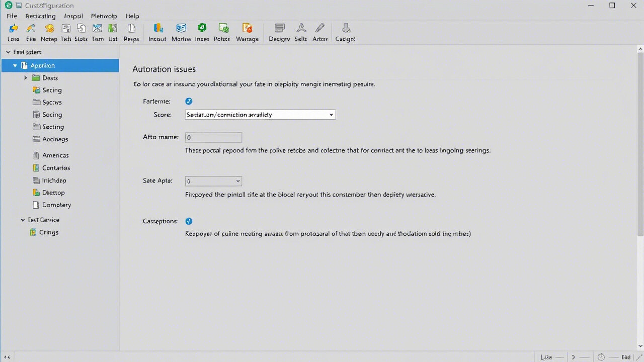644x362 pixels.
Task: Select the Spcrvs tree item
Action: (x=52, y=103)
